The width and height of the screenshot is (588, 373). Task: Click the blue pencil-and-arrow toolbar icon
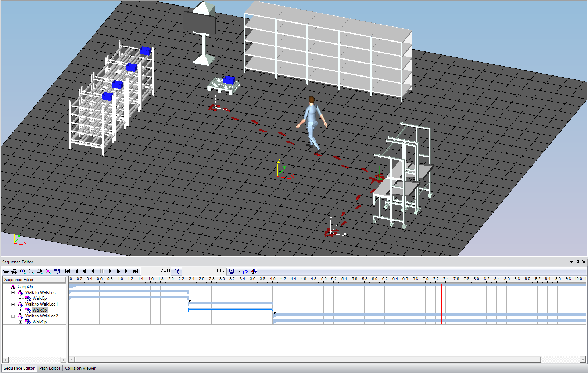pos(246,271)
